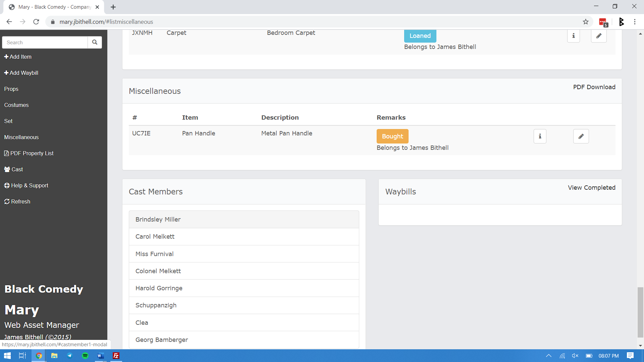Bookmark page with star icon
The image size is (644, 362).
[586, 22]
